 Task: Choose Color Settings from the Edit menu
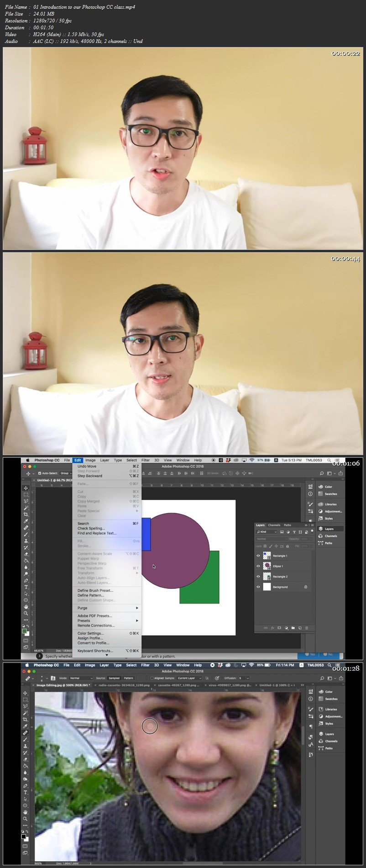[107, 634]
